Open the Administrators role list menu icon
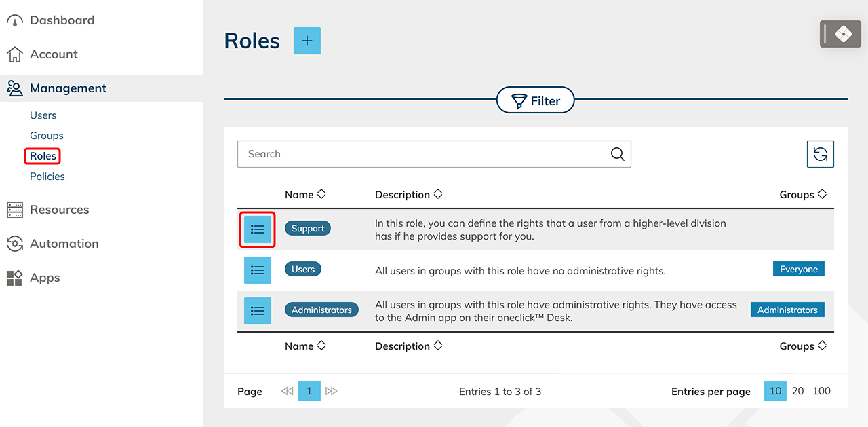 tap(258, 311)
